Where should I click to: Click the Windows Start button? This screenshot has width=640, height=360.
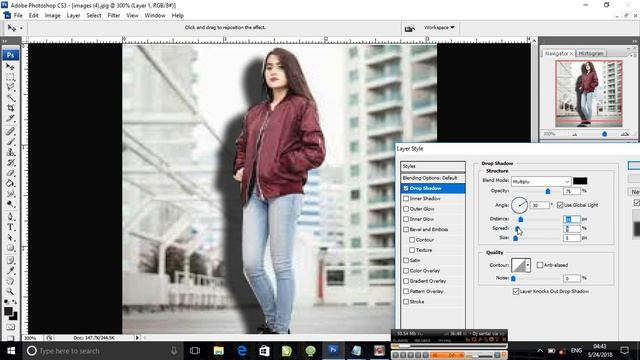[11, 351]
